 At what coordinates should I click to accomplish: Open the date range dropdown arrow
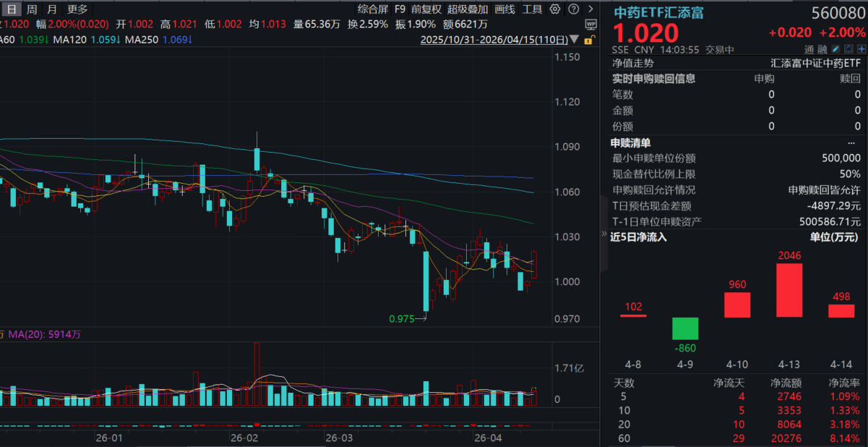tap(574, 40)
